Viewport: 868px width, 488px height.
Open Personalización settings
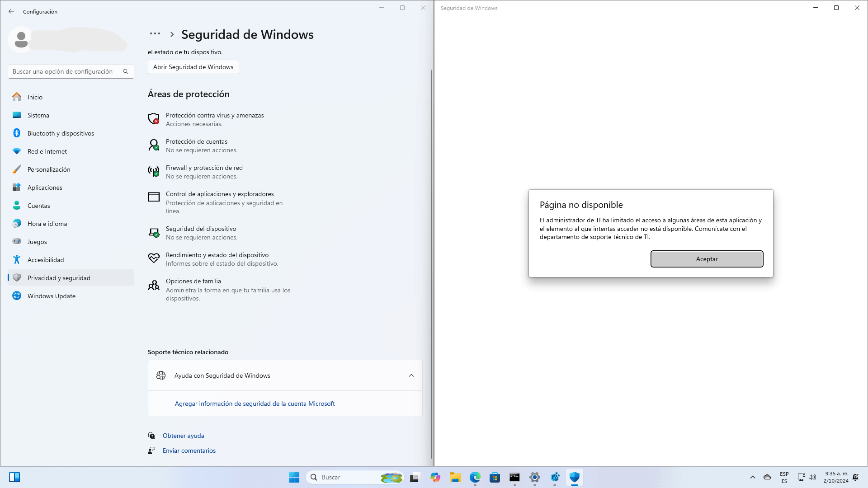[71, 169]
